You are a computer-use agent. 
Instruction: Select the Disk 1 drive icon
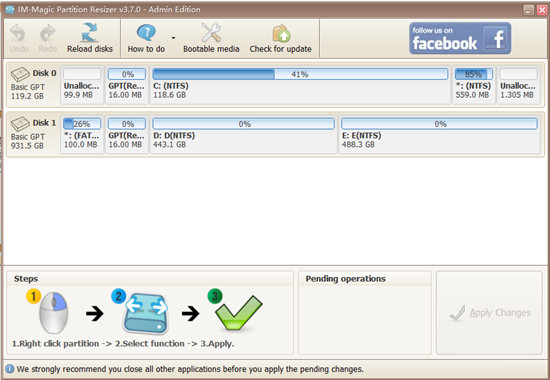tap(20, 124)
